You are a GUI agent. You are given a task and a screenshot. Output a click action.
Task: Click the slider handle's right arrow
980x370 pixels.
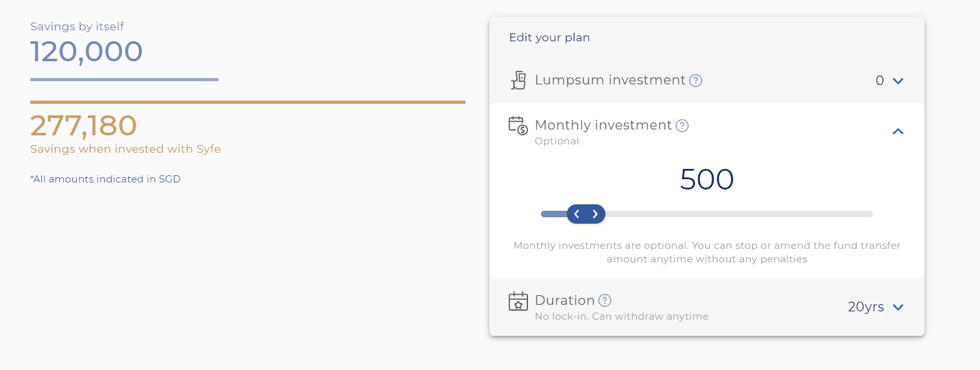tap(595, 214)
